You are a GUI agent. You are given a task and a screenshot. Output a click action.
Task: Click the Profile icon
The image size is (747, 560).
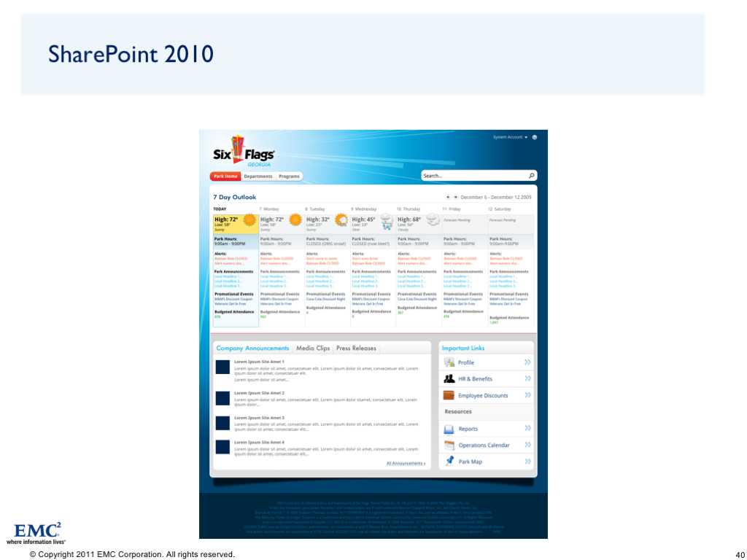(x=449, y=362)
